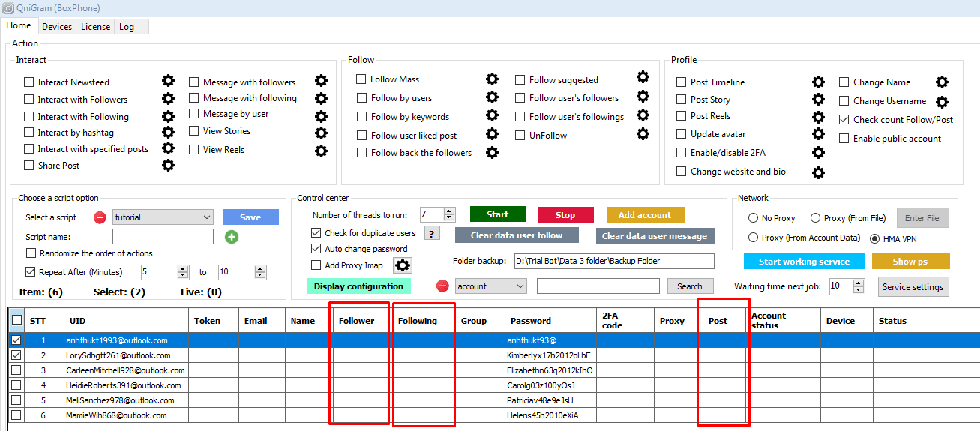Open settings gear for Interact Newsfeed

[x=169, y=81]
